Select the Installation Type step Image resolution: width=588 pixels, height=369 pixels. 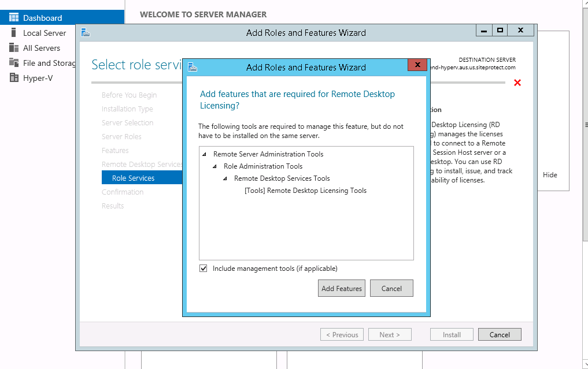(x=127, y=109)
